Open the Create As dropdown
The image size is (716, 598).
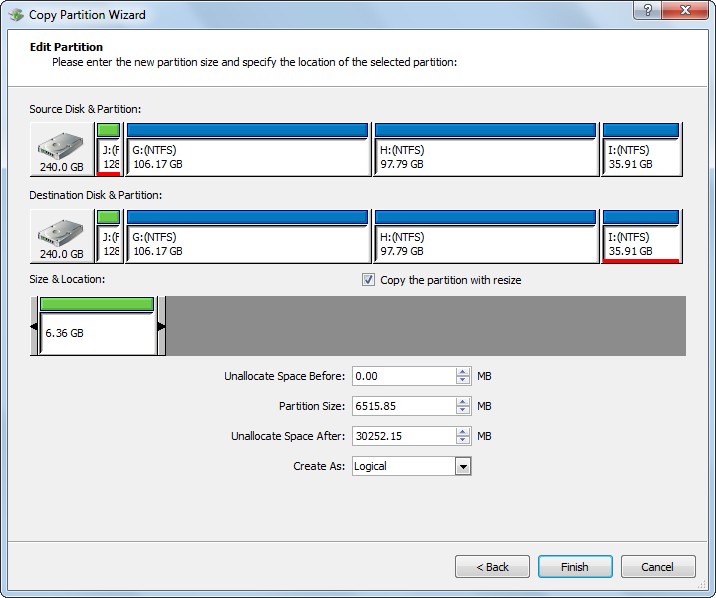click(x=463, y=466)
